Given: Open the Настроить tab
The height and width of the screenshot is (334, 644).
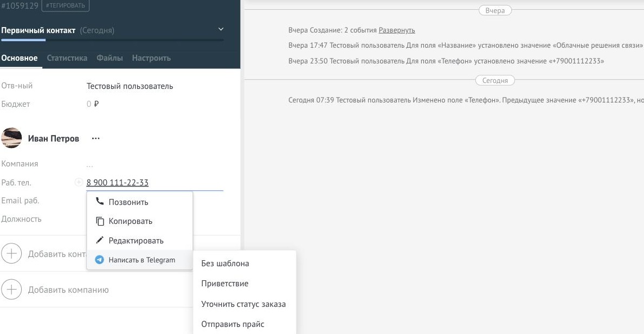Looking at the screenshot, I should click(x=151, y=58).
